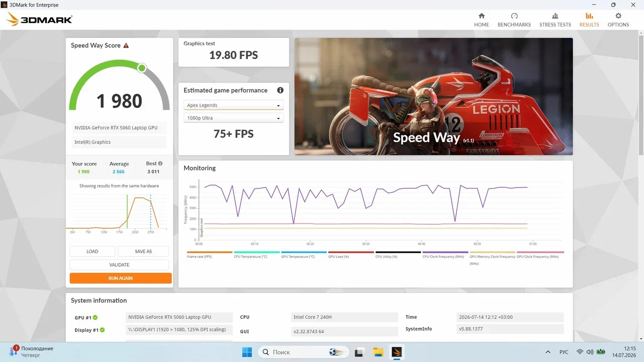The width and height of the screenshot is (644, 362).
Task: Open the 1080p Ultra resolution dropdown
Action: (233, 118)
